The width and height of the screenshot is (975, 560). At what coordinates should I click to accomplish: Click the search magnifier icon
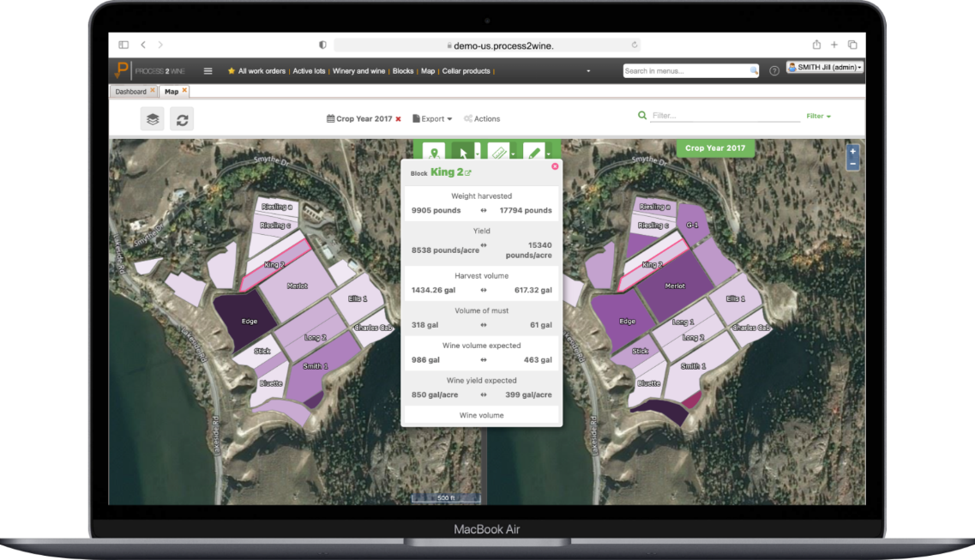(641, 115)
